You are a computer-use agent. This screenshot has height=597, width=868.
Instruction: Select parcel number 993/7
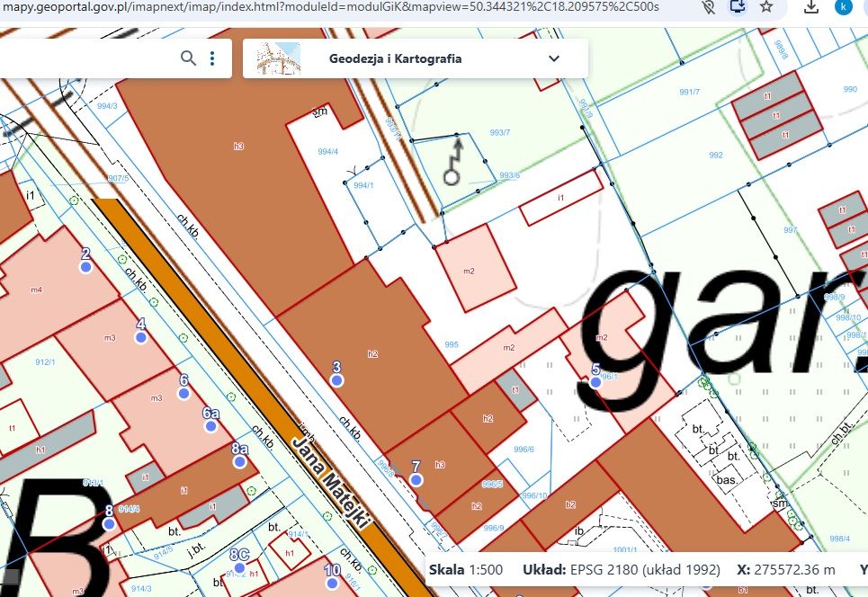(x=500, y=132)
